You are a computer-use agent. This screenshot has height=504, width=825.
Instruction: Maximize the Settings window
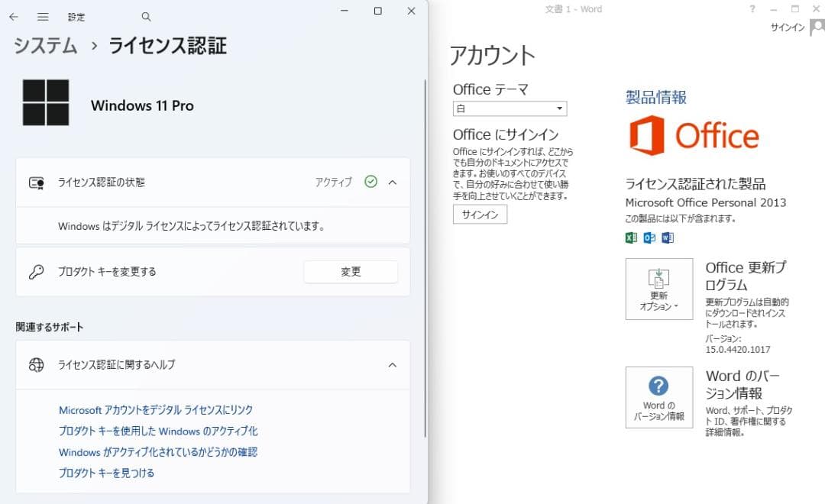pyautogui.click(x=378, y=11)
